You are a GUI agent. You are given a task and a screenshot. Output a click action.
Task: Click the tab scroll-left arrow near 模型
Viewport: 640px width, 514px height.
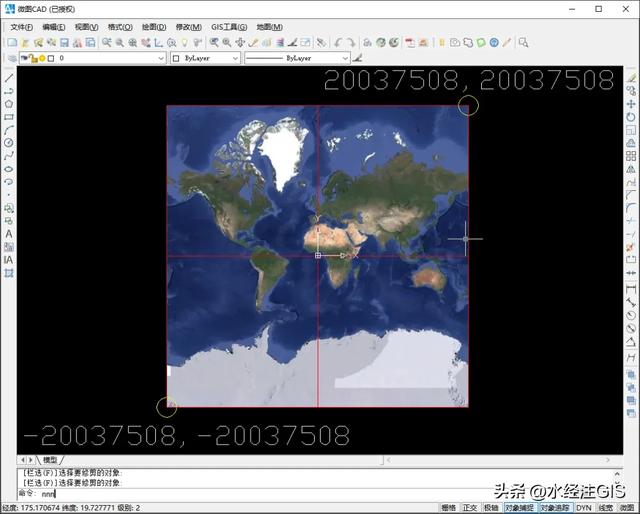point(23,460)
